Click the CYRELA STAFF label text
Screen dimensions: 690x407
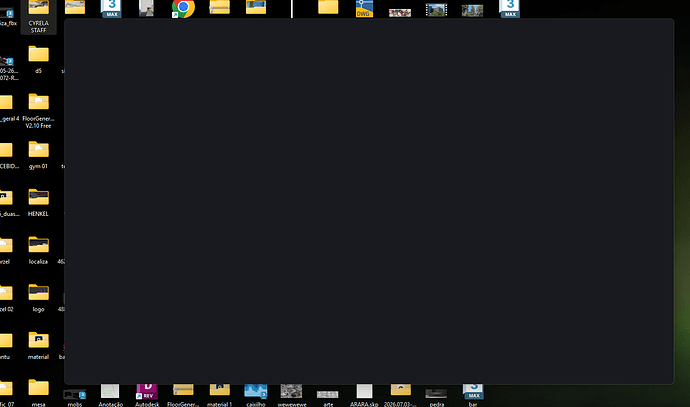click(38, 27)
